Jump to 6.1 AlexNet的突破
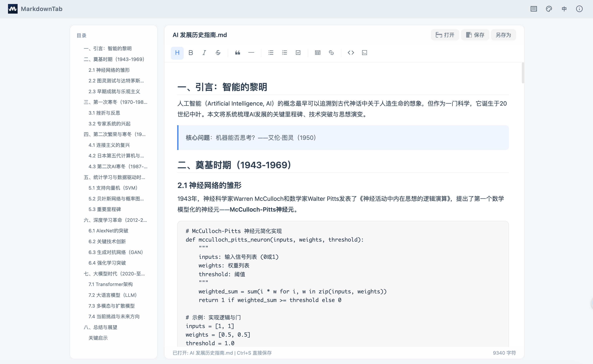The image size is (593, 364). pyautogui.click(x=108, y=231)
